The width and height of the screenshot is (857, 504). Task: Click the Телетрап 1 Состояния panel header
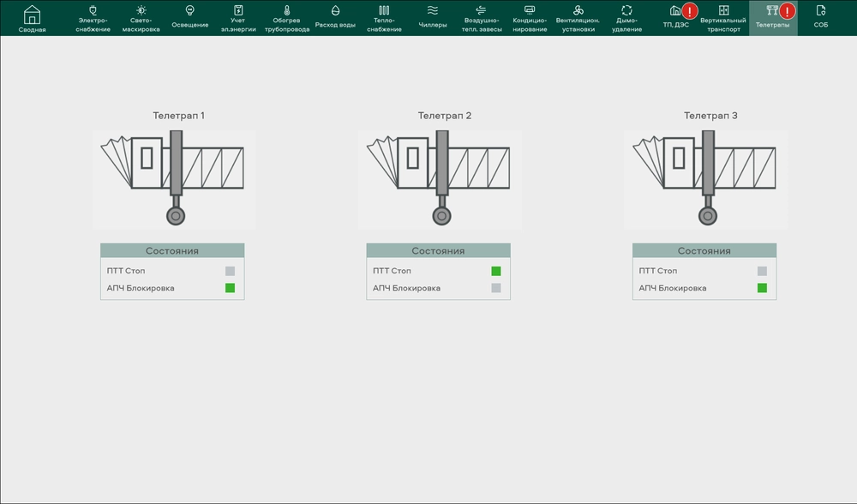point(172,251)
